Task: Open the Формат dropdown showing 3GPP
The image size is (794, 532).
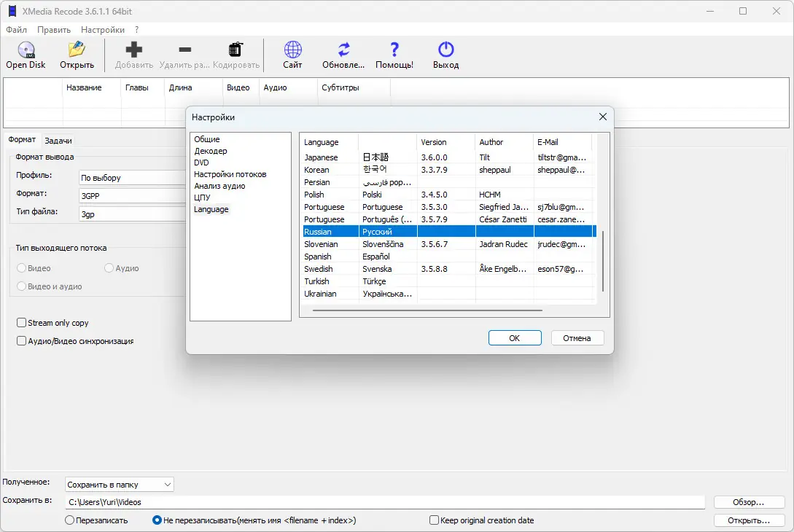Action: pyautogui.click(x=133, y=196)
